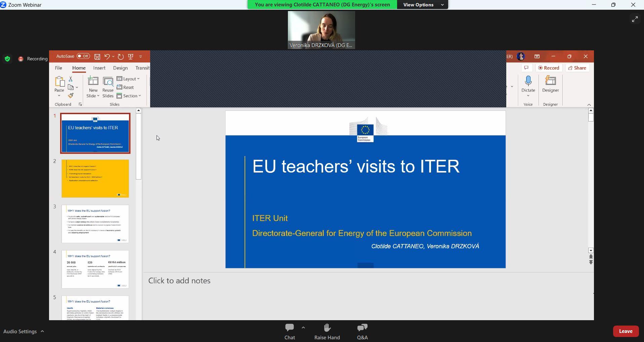This screenshot has width=644, height=342.
Task: Expand the Undo history dropdown
Action: tap(113, 57)
